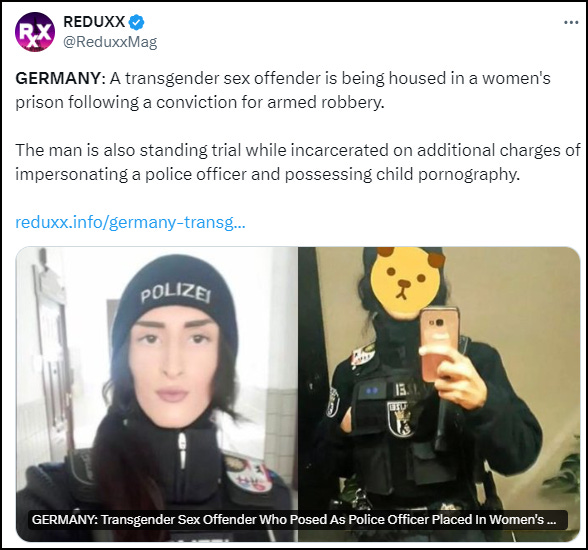Click the bold GERMANY word in the tweet

click(x=58, y=78)
